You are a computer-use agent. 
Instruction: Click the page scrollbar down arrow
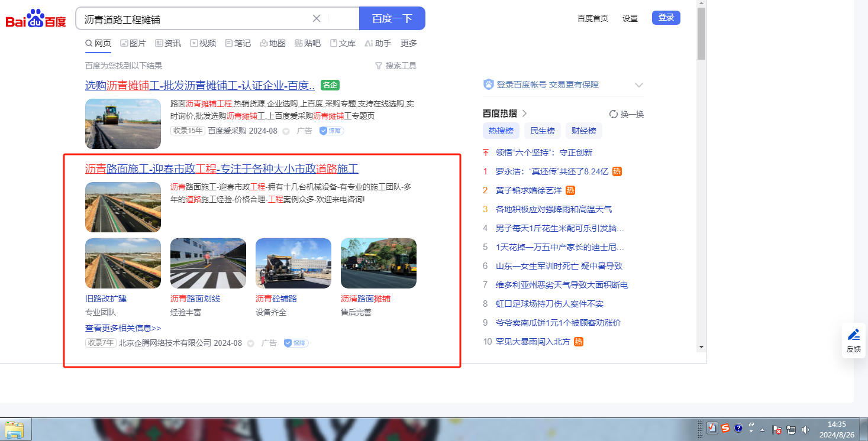(701, 346)
